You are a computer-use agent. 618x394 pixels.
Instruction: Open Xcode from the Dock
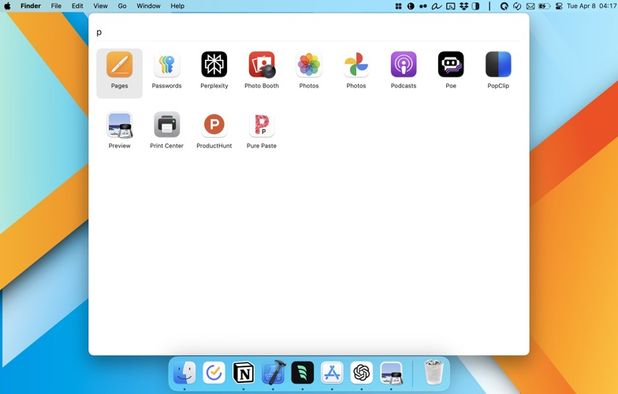[x=273, y=373]
